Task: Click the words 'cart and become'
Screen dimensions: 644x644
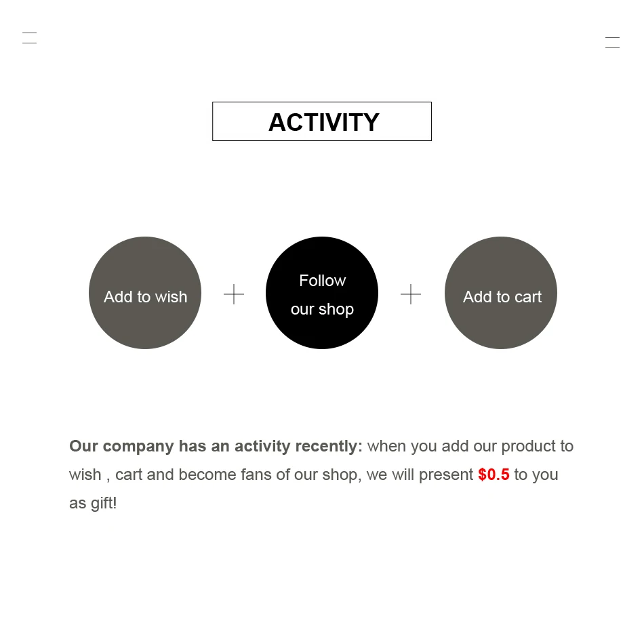Action: [x=176, y=475]
